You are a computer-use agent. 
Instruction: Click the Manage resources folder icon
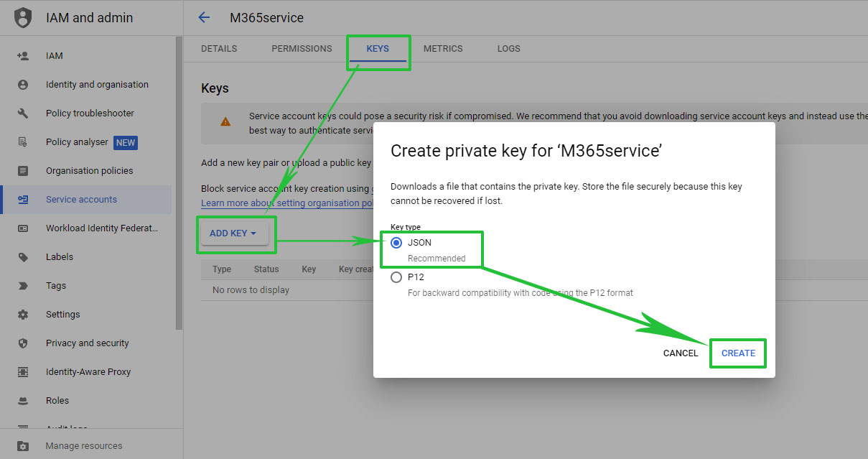pos(23,446)
